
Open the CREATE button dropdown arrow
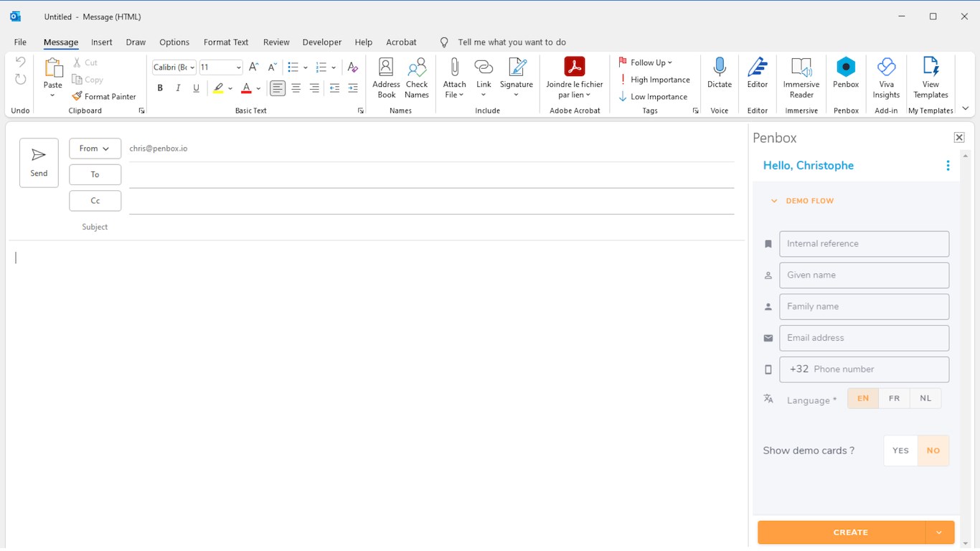(939, 532)
